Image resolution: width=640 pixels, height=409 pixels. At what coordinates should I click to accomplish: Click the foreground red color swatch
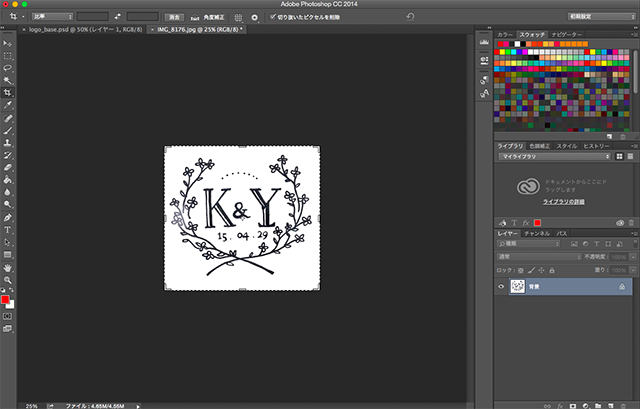(x=4, y=300)
